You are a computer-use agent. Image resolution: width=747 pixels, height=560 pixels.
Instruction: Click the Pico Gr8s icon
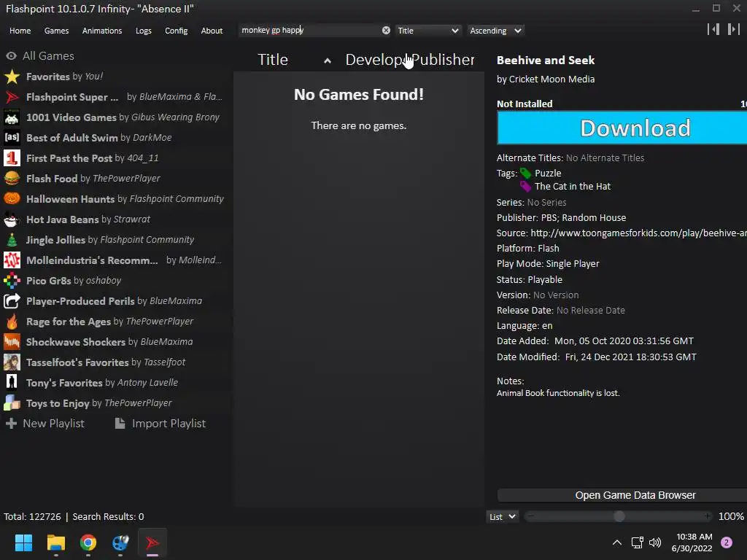pos(12,281)
